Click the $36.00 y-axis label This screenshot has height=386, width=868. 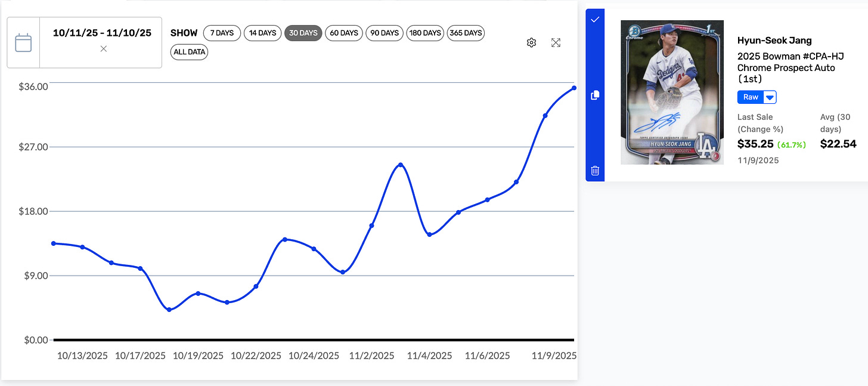pos(33,87)
